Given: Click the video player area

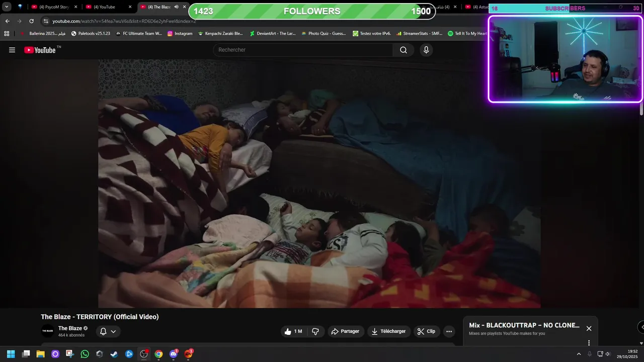Looking at the screenshot, I should 319,184.
